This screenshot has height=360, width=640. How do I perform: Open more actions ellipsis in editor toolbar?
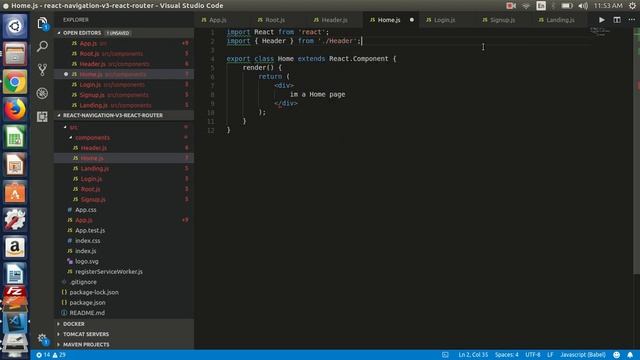(631, 20)
